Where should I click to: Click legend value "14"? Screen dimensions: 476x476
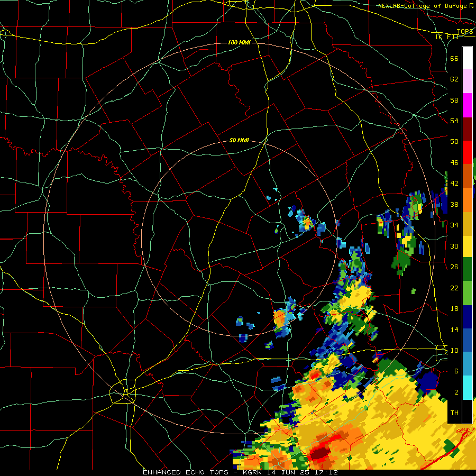(454, 329)
